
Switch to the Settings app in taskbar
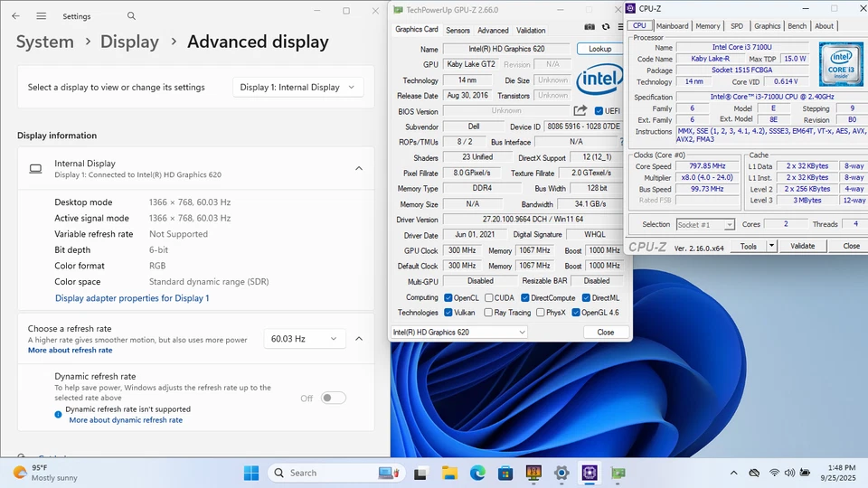click(561, 473)
